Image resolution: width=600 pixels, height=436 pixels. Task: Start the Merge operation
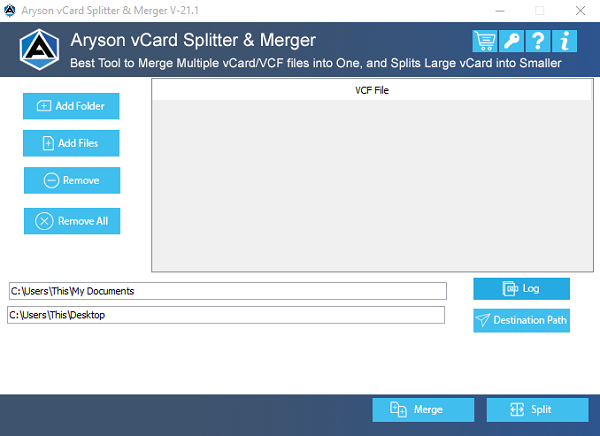(423, 410)
